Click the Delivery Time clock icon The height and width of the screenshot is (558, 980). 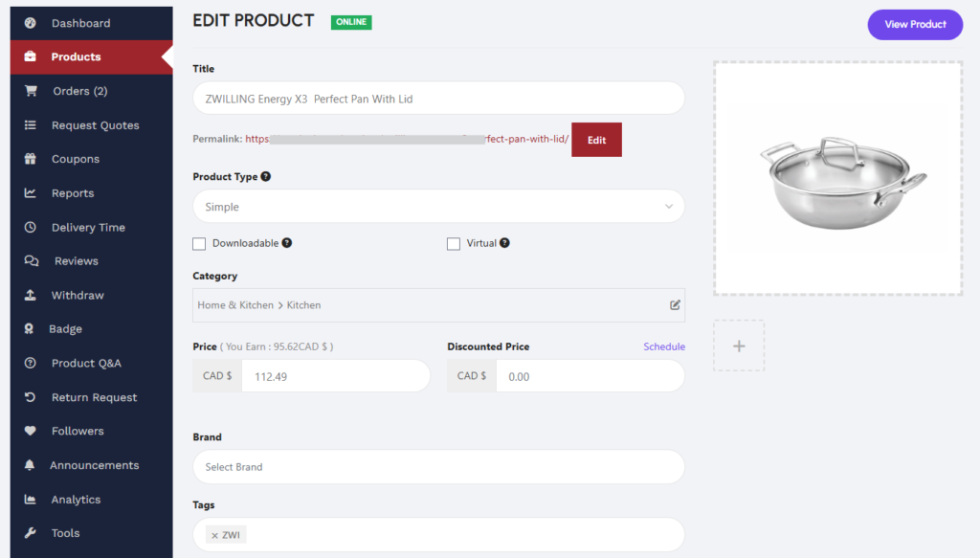click(31, 228)
